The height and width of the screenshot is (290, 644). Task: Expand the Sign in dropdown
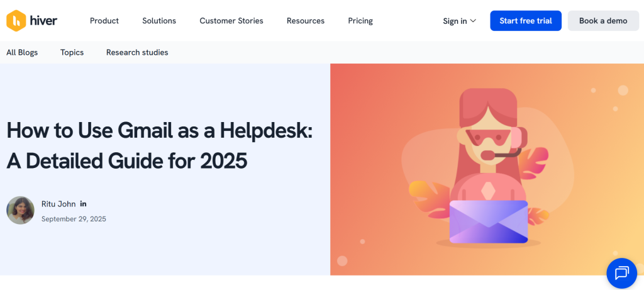coord(459,21)
